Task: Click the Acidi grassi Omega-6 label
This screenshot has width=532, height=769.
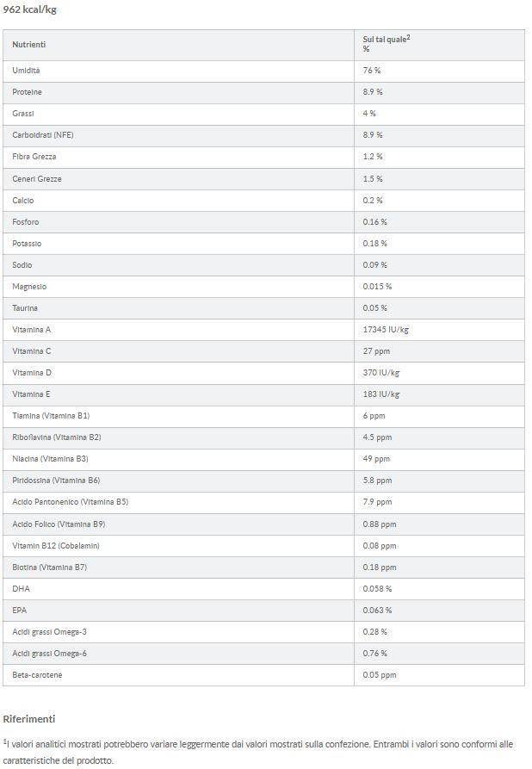Action: tap(49, 653)
